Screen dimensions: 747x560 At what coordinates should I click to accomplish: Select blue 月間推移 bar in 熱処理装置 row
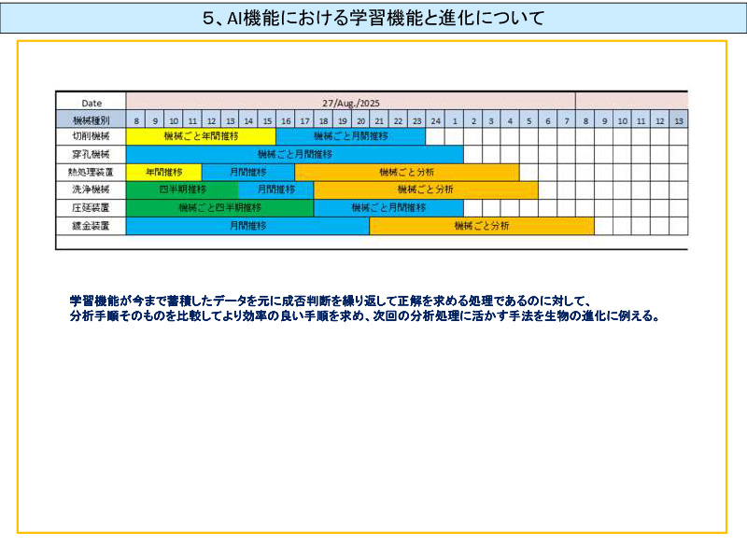[x=248, y=172]
